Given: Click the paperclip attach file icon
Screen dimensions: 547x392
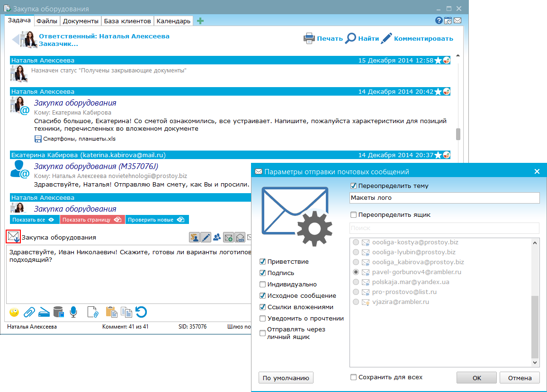Looking at the screenshot, I should [29, 312].
